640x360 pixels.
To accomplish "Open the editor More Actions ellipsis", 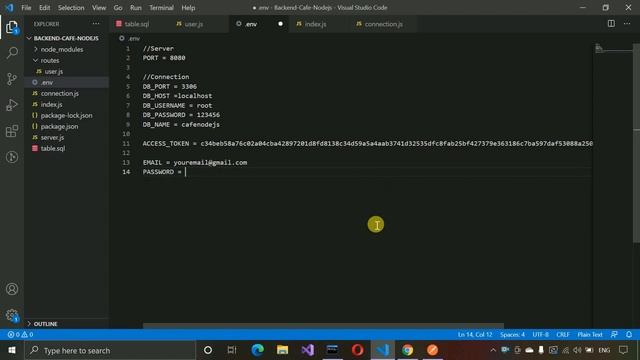I will coord(627,24).
